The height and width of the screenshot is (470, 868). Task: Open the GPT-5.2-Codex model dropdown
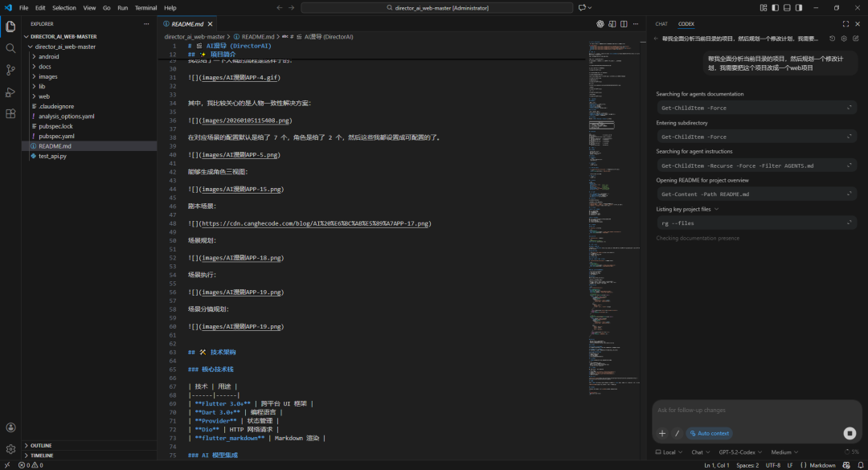pyautogui.click(x=740, y=452)
